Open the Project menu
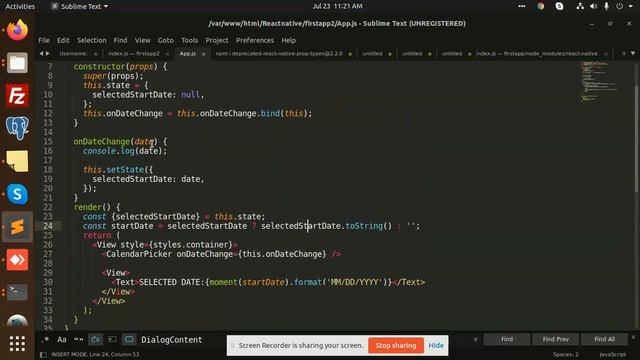This screenshot has width=640, height=360. pyautogui.click(x=217, y=40)
